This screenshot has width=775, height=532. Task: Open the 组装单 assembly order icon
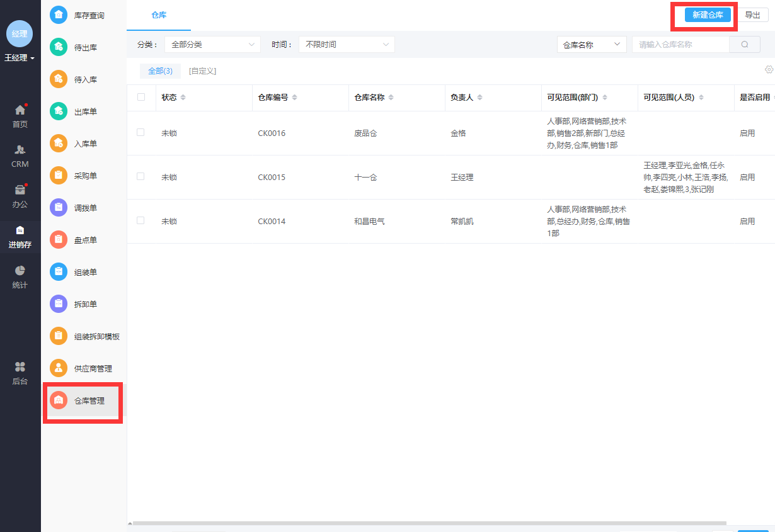(59, 272)
